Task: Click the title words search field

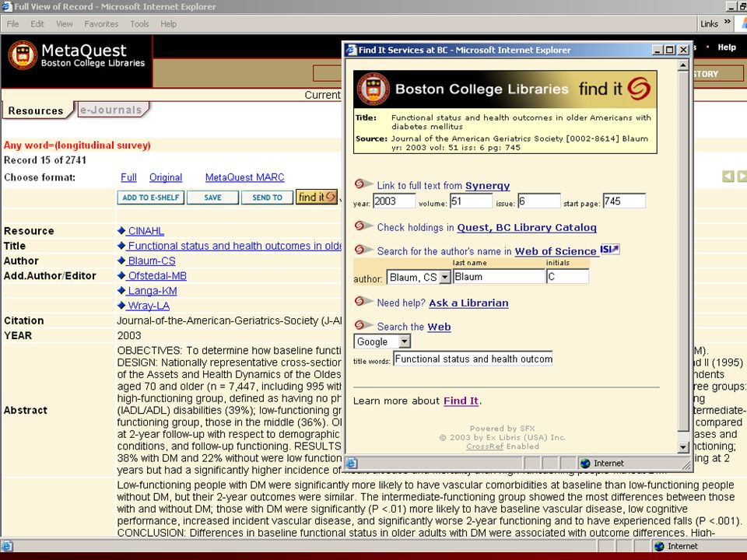Action: click(472, 359)
